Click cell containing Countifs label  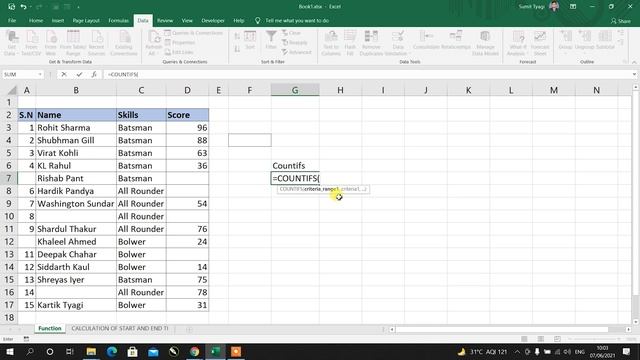[x=295, y=166]
